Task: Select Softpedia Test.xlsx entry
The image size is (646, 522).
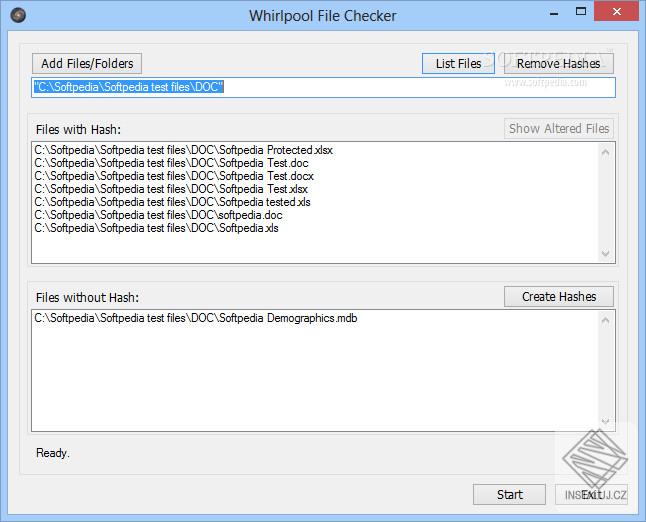Action: (171, 189)
